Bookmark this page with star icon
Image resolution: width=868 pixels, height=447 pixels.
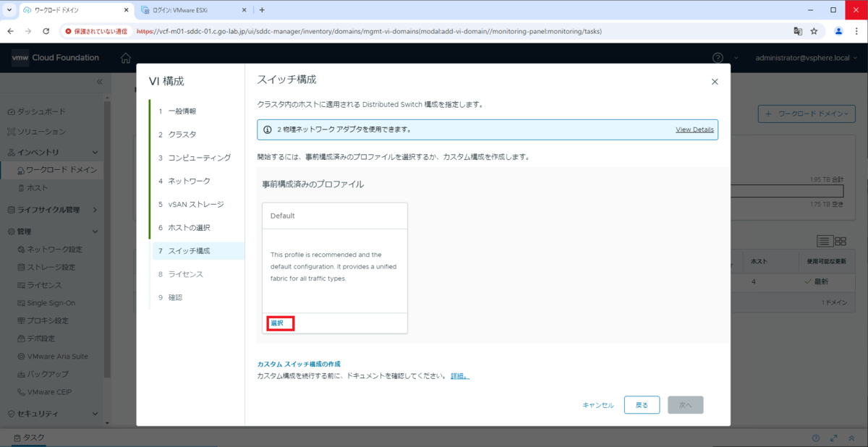tap(814, 31)
